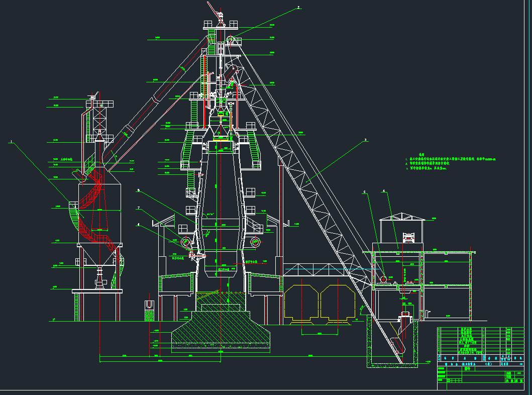This screenshot has width=532, height=395.
Task: Select callout number 2 at top
Action: coord(298,8)
